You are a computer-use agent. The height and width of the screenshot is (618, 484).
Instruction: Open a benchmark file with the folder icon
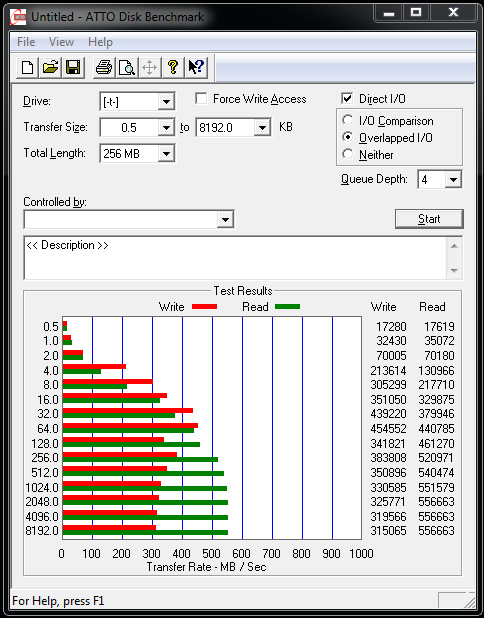50,67
